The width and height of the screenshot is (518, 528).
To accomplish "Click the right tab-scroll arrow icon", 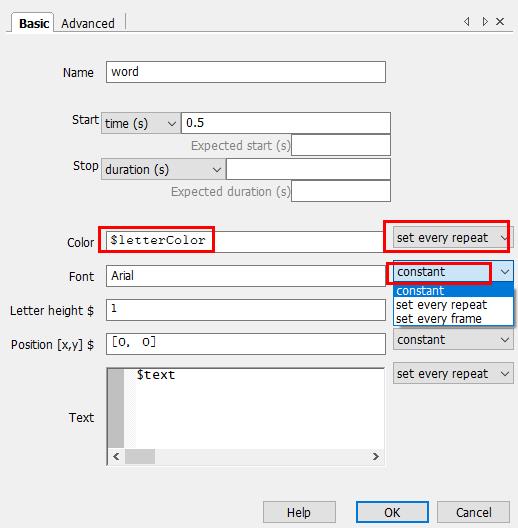I will (x=485, y=22).
